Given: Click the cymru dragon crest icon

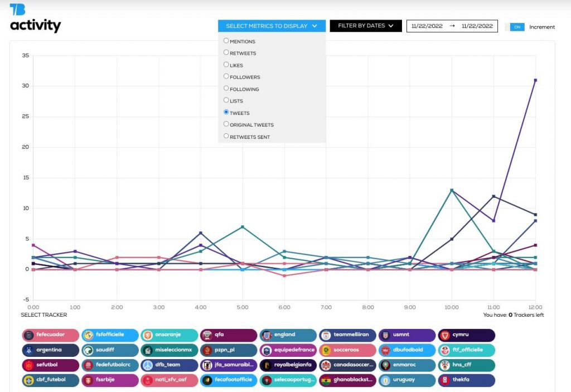Looking at the screenshot, I should pos(445,335).
